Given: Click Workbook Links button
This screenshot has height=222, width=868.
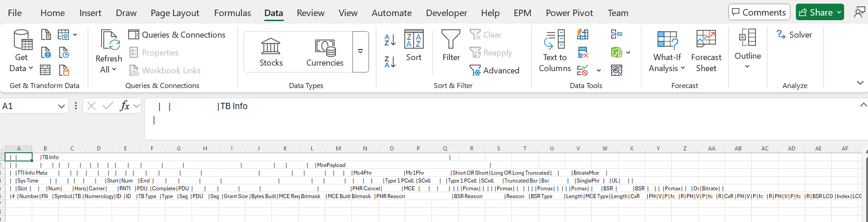Looking at the screenshot, I should (x=165, y=71).
